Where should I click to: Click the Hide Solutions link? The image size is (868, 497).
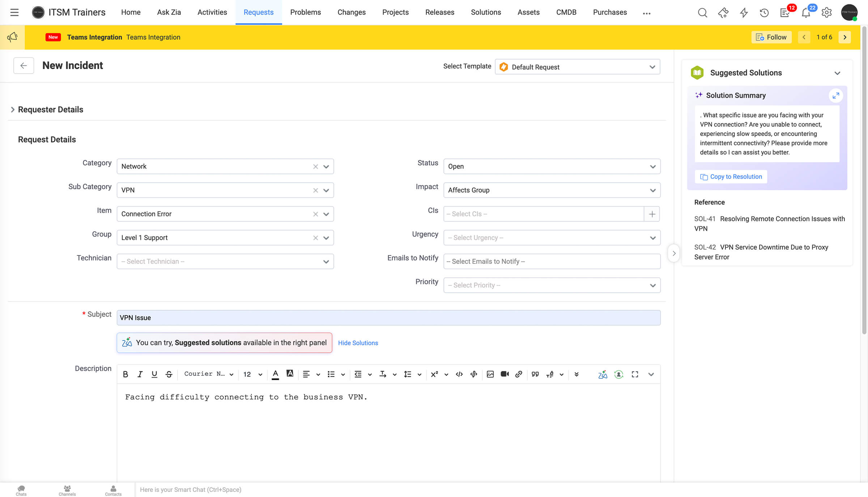click(358, 343)
